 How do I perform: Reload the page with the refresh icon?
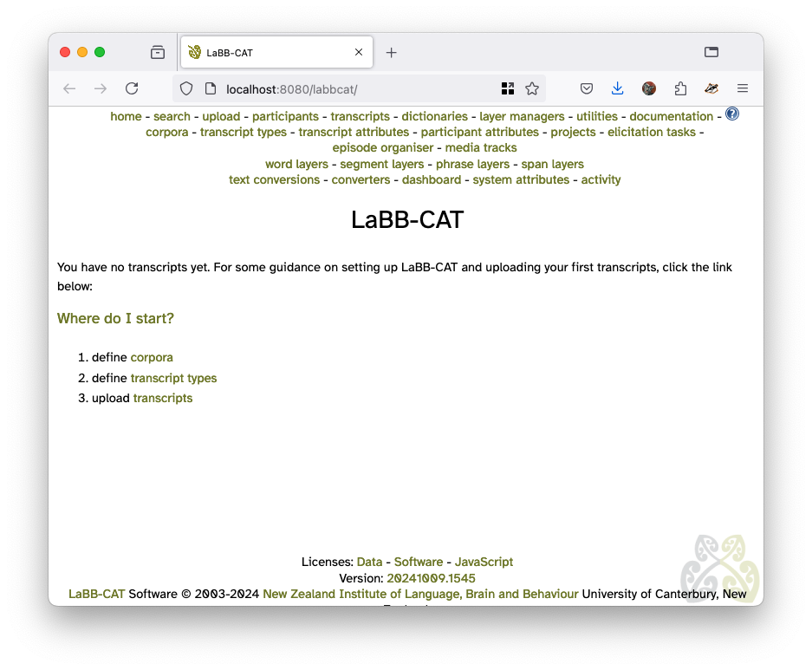tap(132, 88)
